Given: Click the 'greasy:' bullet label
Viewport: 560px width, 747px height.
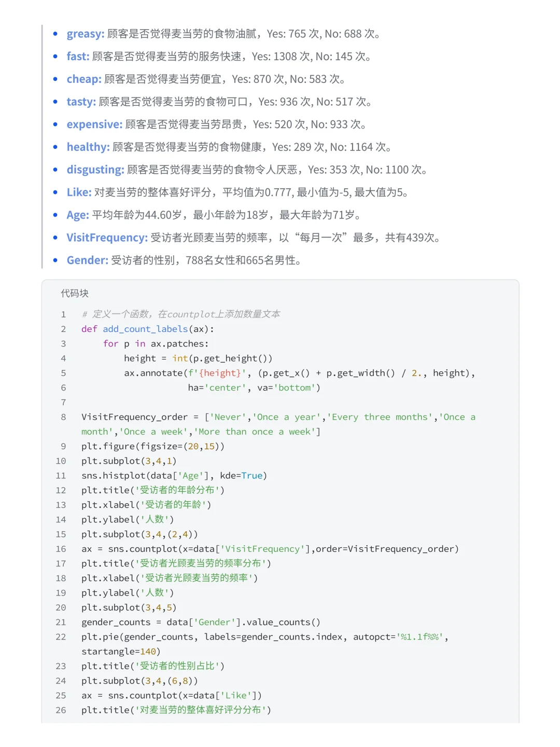Looking at the screenshot, I should coord(86,34).
